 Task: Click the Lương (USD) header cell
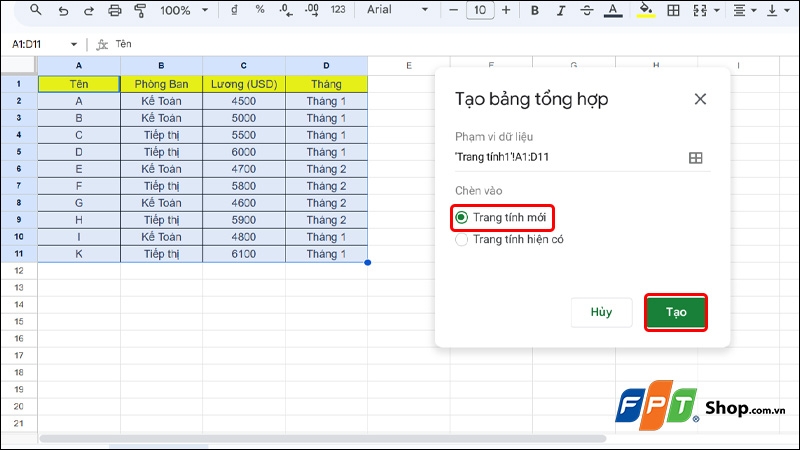(x=244, y=84)
